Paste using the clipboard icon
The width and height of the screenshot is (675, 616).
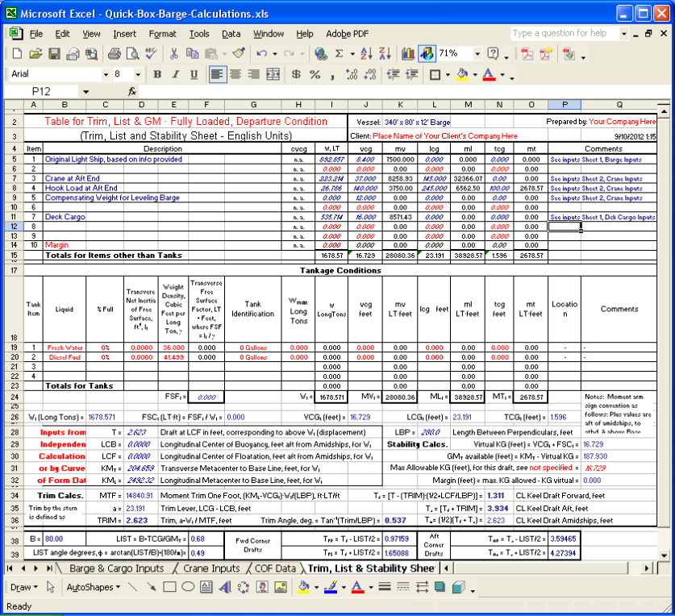[x=211, y=54]
